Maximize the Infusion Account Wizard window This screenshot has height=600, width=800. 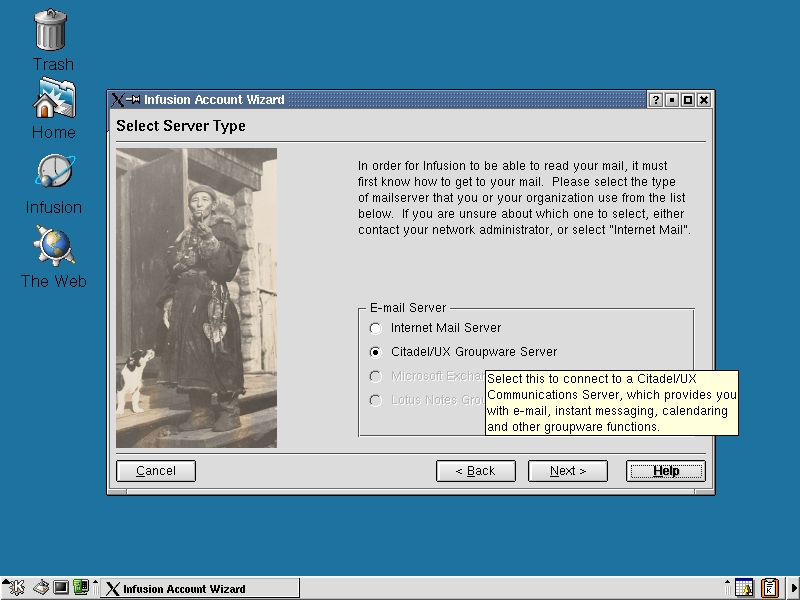pyautogui.click(x=688, y=99)
